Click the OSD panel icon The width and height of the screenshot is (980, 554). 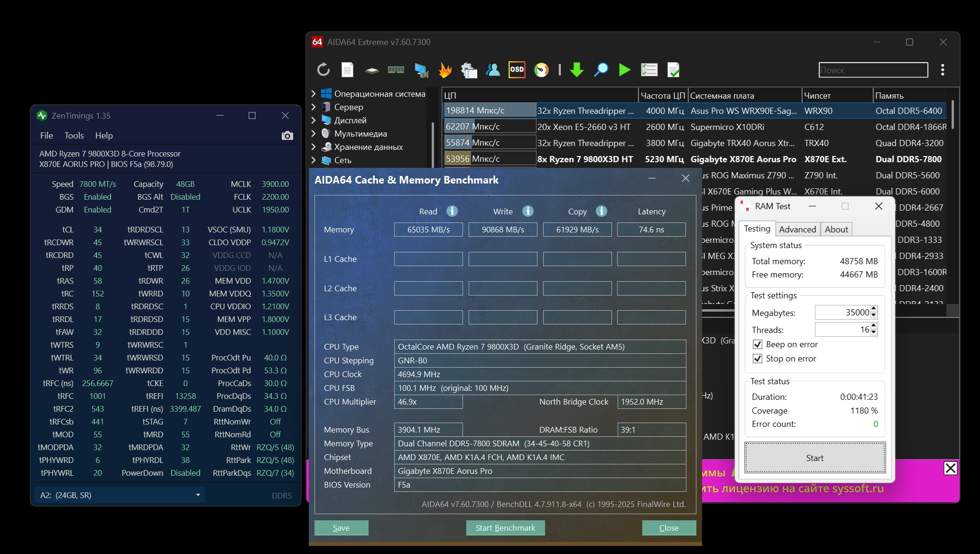517,70
